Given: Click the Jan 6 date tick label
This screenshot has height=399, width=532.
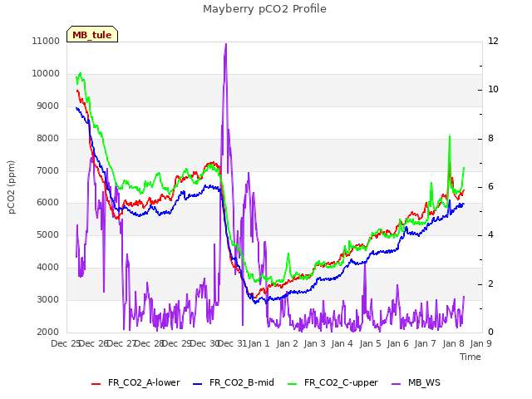Looking at the screenshot, I should pyautogui.click(x=397, y=343).
